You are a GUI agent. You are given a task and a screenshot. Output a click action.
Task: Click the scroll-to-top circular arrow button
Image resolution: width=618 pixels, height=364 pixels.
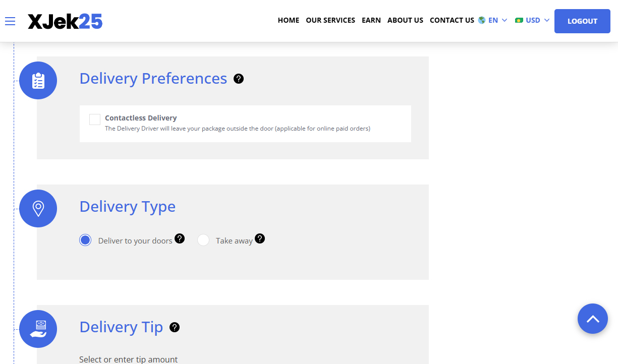[x=593, y=319]
